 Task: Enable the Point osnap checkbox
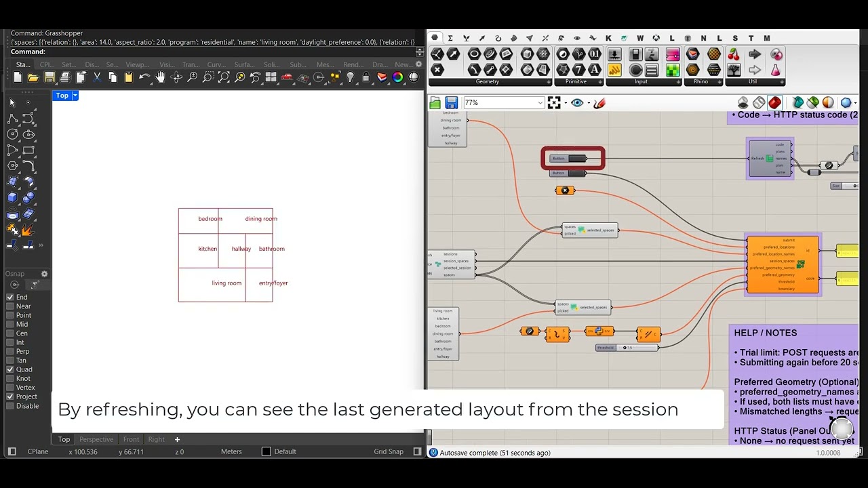pyautogui.click(x=10, y=315)
